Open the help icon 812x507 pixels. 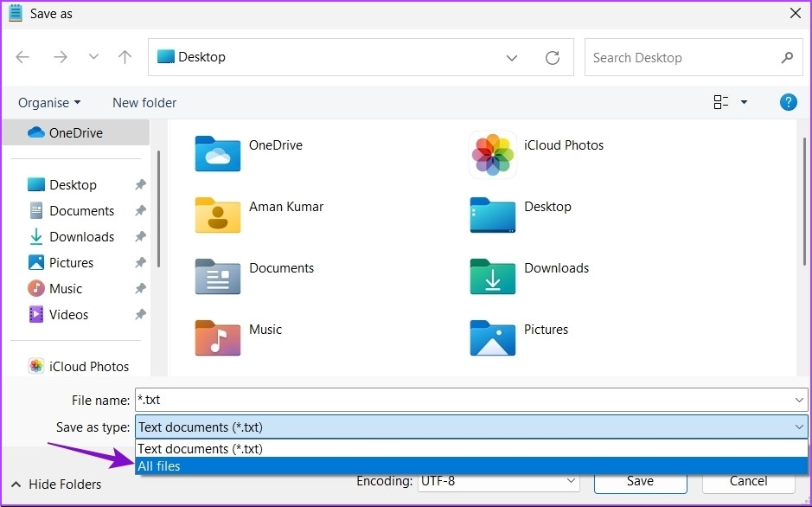pyautogui.click(x=788, y=102)
